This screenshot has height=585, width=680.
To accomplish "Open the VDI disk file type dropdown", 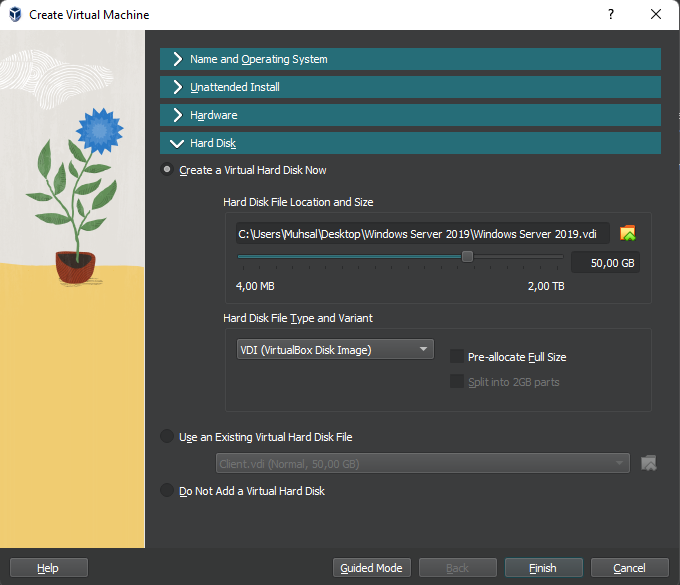I will [x=334, y=349].
